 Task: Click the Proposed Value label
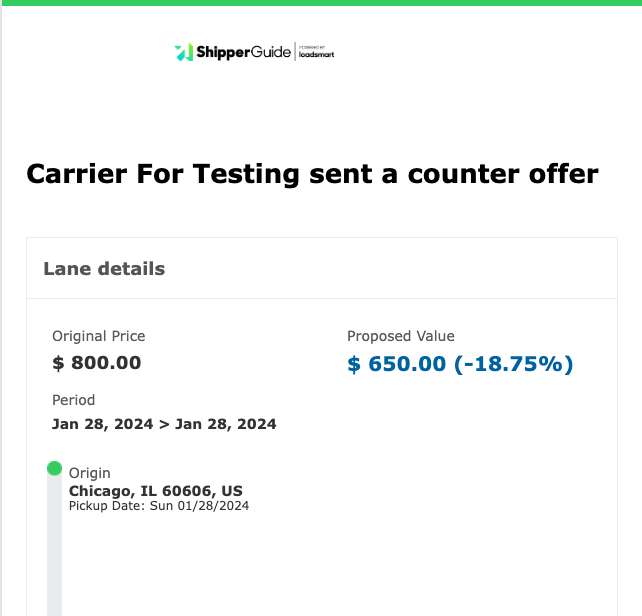[x=401, y=336]
